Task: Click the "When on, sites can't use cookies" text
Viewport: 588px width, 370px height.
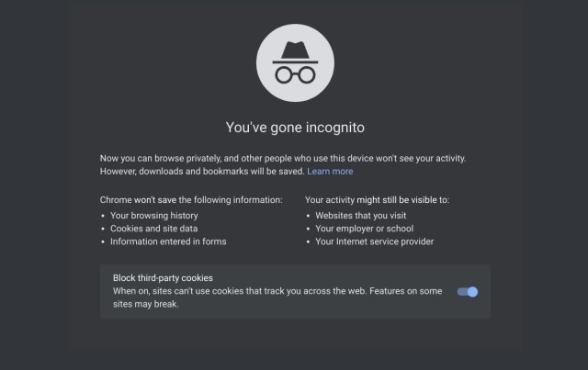Action: point(276,291)
